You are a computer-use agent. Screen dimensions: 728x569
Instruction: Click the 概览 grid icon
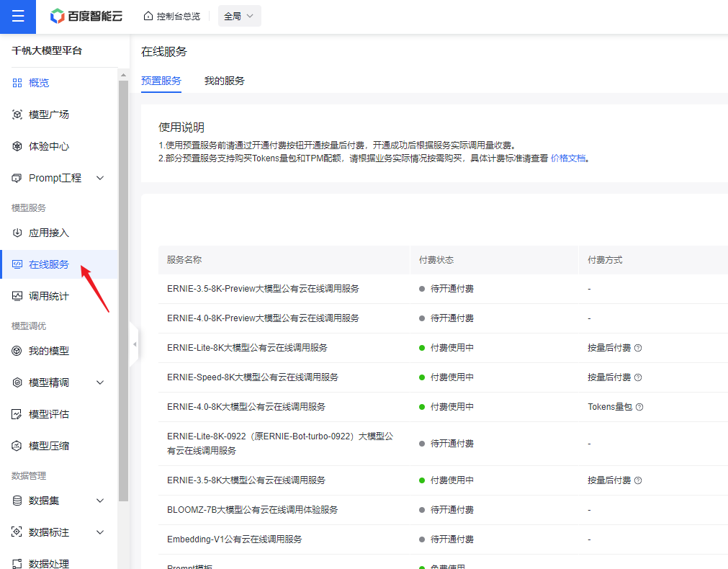click(x=17, y=83)
